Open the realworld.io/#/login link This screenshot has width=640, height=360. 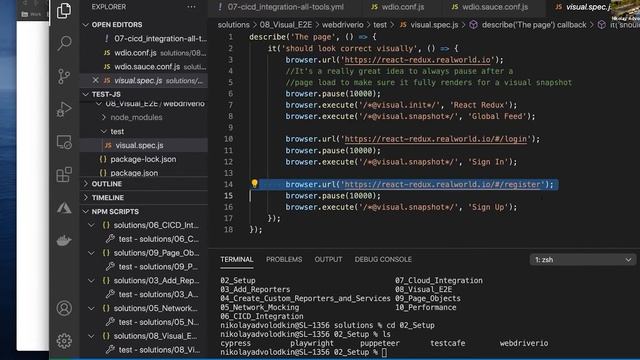pyautogui.click(x=436, y=139)
